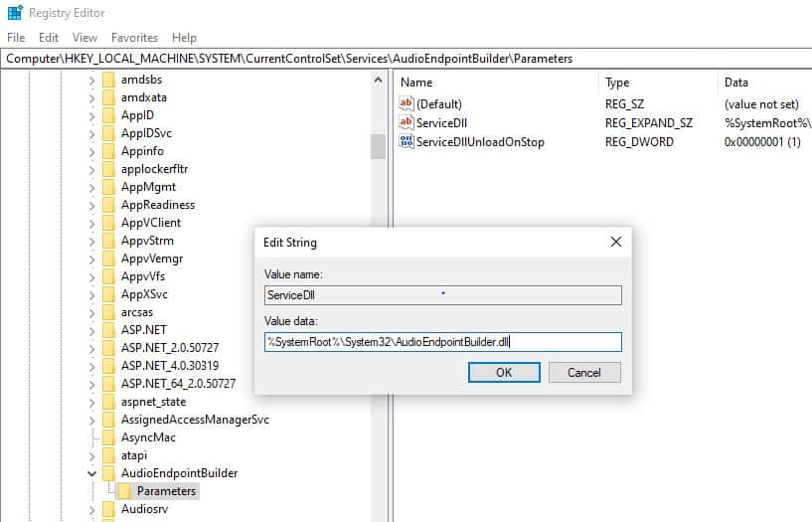The height and width of the screenshot is (522, 812).
Task: Click the (value not set) data cell
Action: (761, 104)
